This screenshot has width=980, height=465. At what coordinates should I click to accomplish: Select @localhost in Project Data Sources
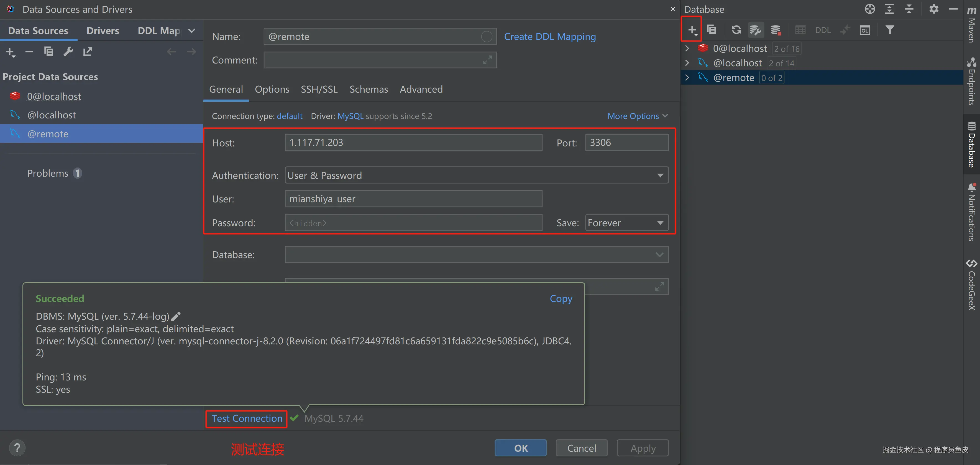51,115
